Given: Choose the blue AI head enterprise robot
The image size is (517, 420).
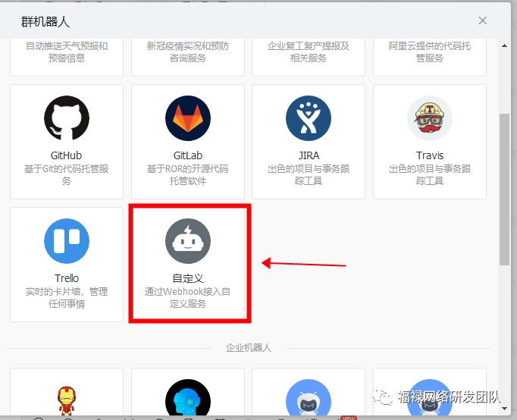Looking at the screenshot, I should 188,397.
